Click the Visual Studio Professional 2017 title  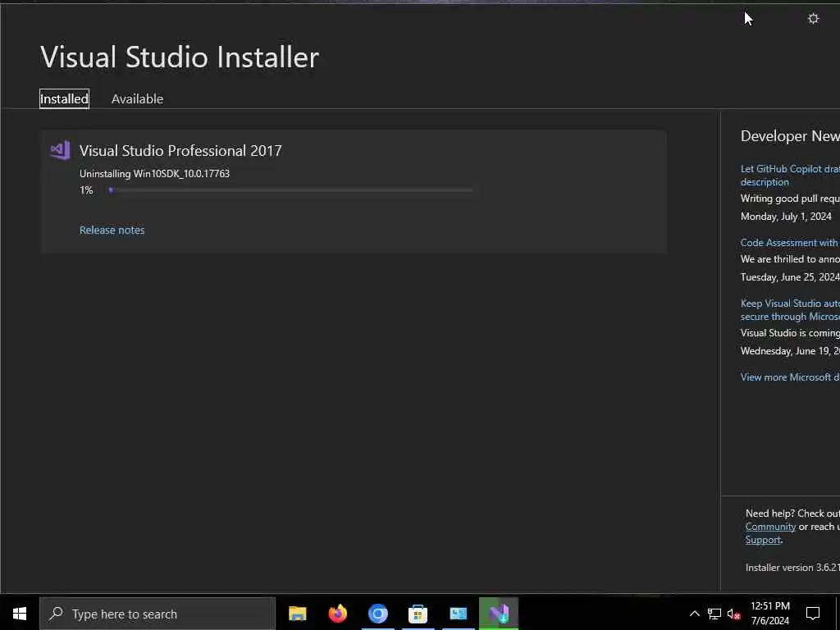click(180, 151)
